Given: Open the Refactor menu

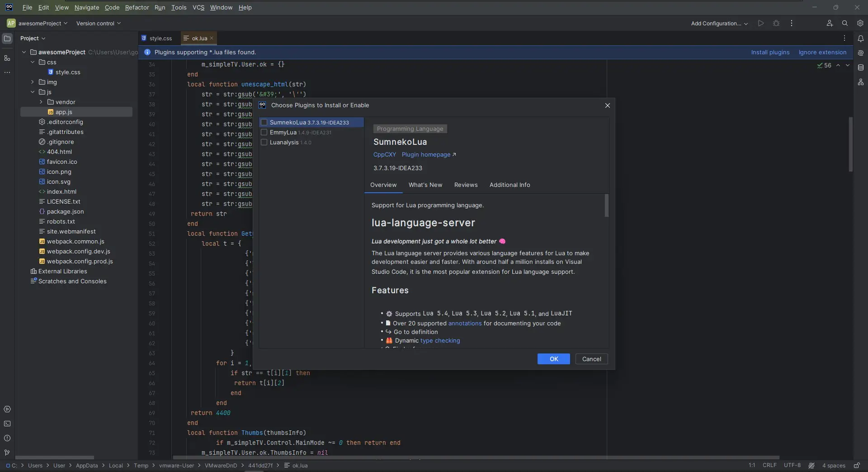Looking at the screenshot, I should (137, 7).
